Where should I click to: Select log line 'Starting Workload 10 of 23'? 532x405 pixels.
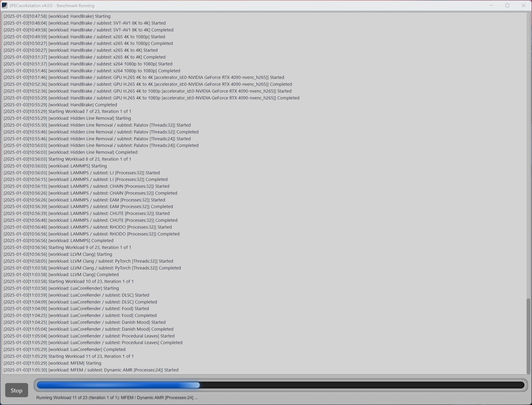(69, 281)
